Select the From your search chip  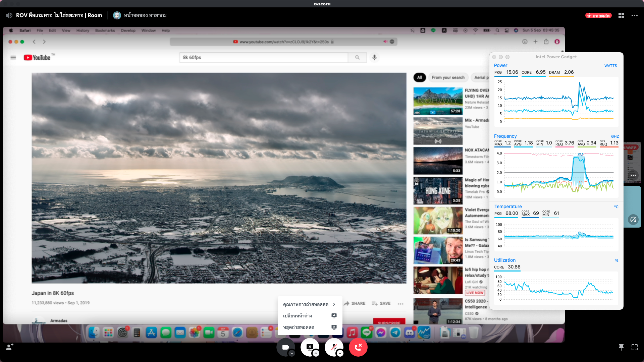click(x=448, y=77)
